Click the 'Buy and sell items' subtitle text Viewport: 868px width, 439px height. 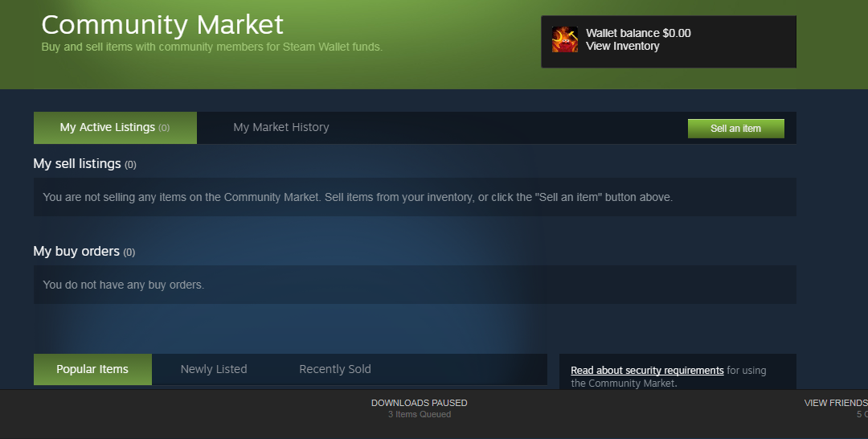click(x=212, y=47)
